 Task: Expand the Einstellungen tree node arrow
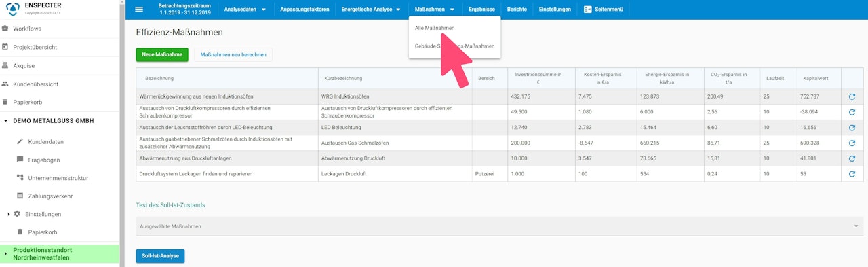coord(8,214)
